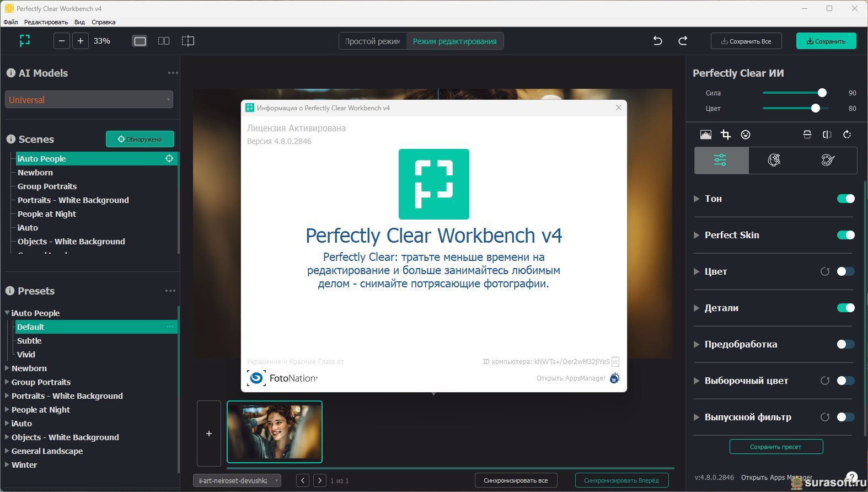The image size is (868, 492).
Task: Click the Сохранить Все button
Action: click(746, 41)
